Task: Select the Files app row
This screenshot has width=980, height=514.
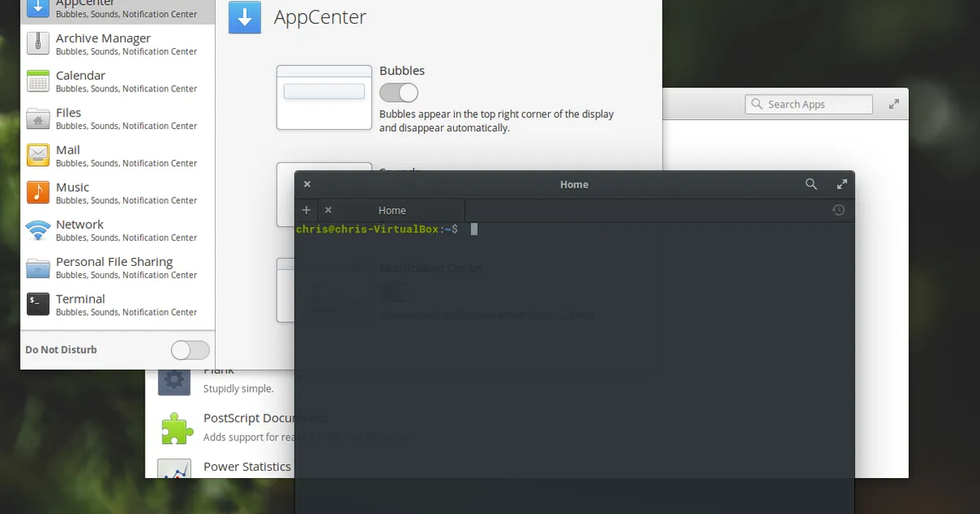Action: click(118, 118)
